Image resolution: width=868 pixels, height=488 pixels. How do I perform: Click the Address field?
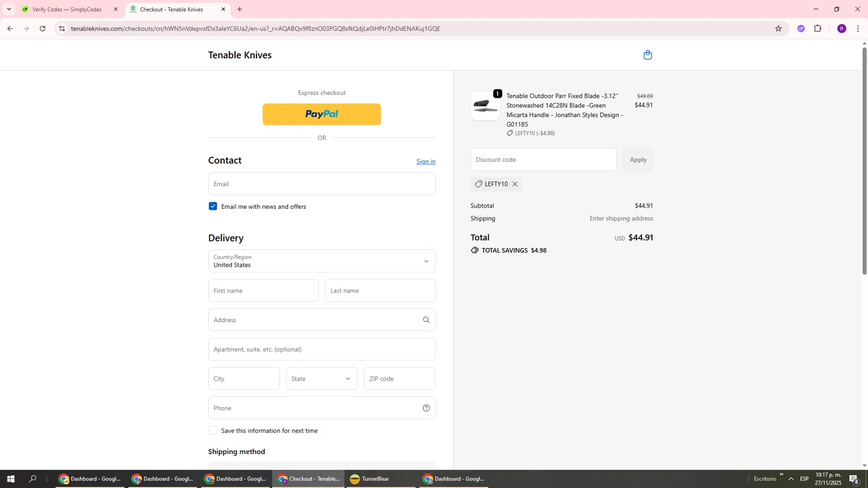click(x=322, y=320)
